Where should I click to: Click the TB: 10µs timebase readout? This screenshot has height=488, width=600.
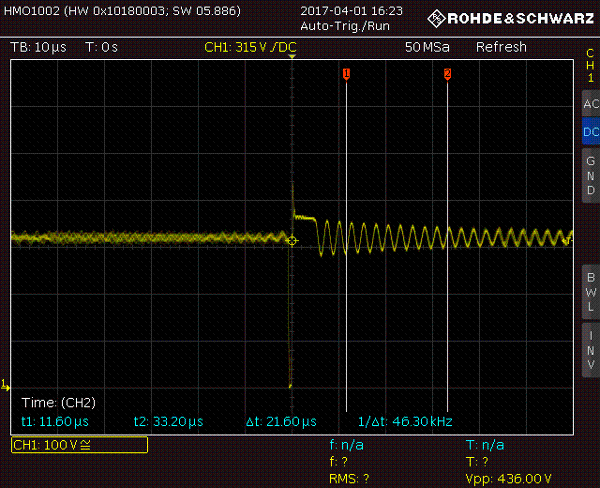click(x=39, y=47)
